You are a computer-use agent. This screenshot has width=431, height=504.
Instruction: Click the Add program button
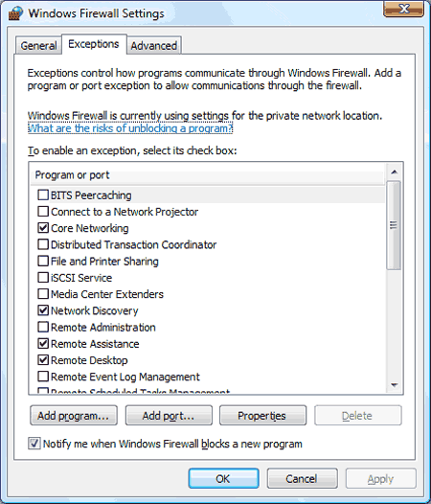coord(74,416)
